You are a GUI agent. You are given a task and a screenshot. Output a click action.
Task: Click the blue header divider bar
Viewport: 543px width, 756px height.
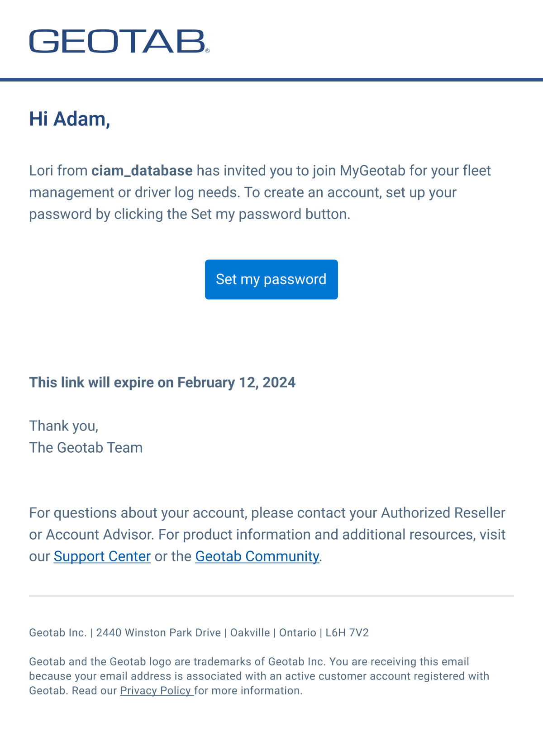click(271, 79)
